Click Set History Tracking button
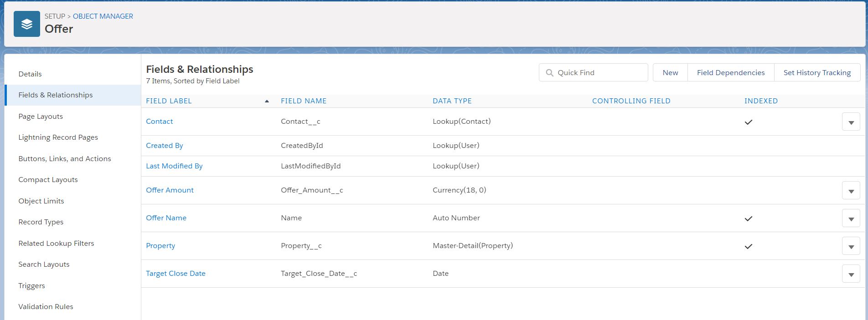The width and height of the screenshot is (868, 320). [x=817, y=73]
